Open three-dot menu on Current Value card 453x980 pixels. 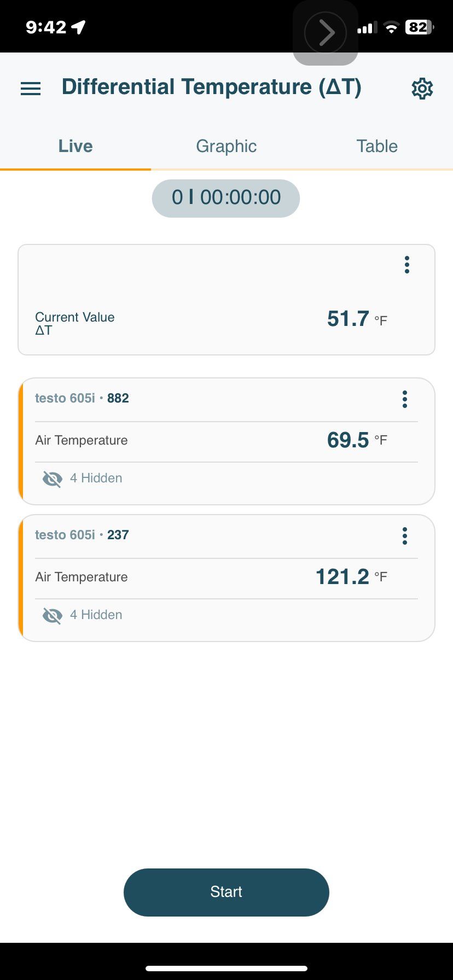406,265
